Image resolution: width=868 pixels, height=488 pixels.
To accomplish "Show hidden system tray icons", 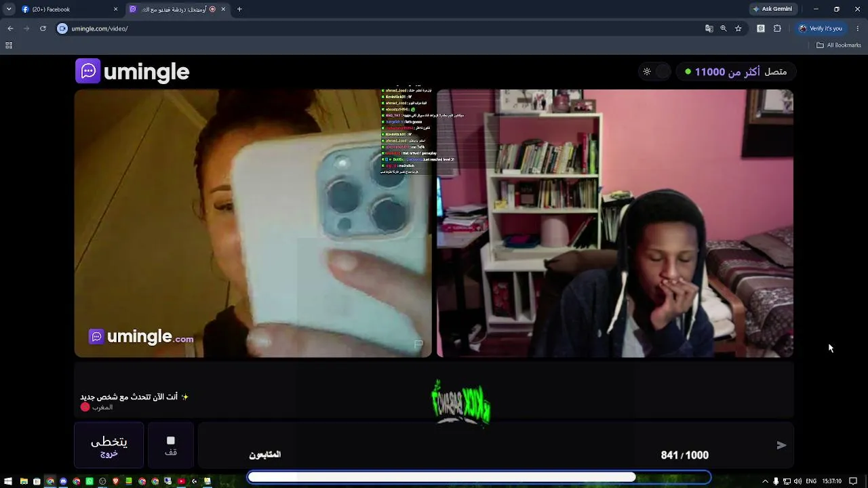I will pos(766,481).
